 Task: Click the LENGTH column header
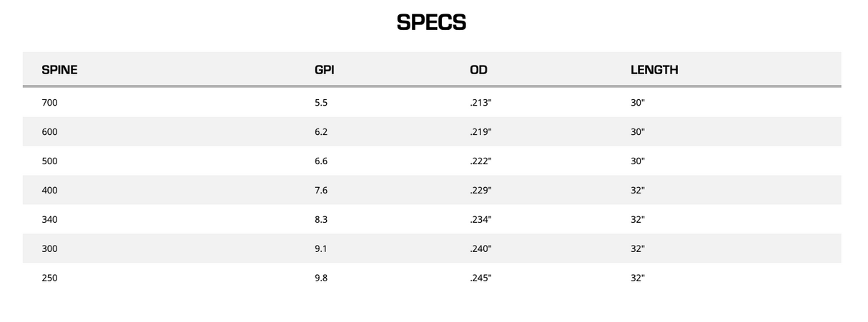point(654,70)
